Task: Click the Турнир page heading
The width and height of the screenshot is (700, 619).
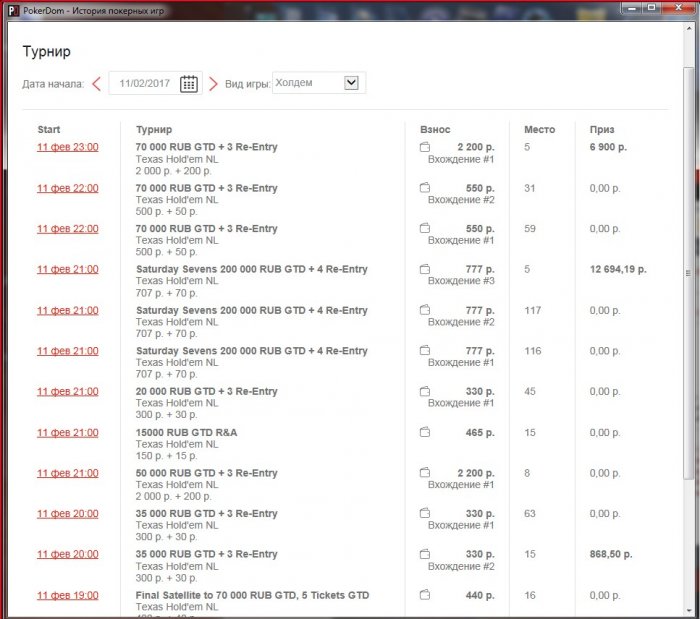Action: coord(46,51)
